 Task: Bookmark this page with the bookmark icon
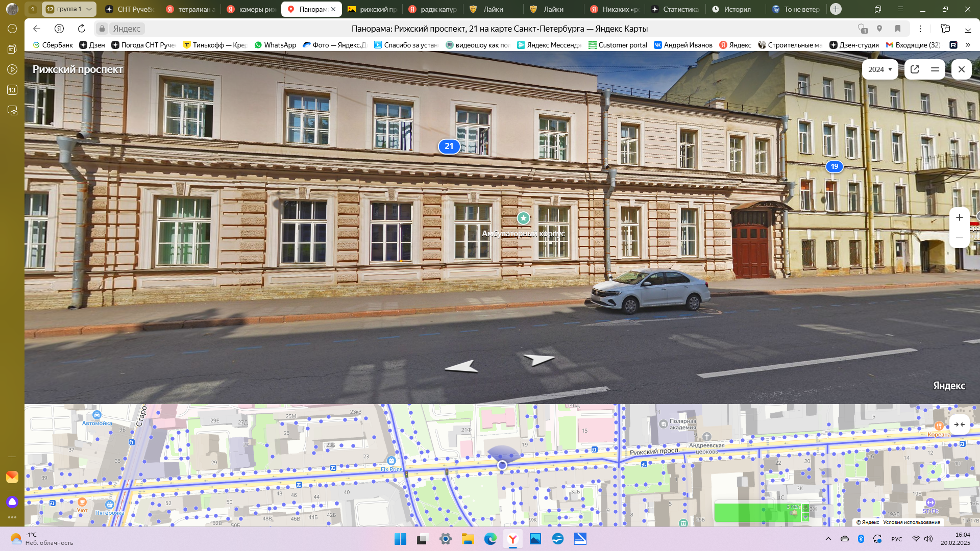[x=898, y=29]
